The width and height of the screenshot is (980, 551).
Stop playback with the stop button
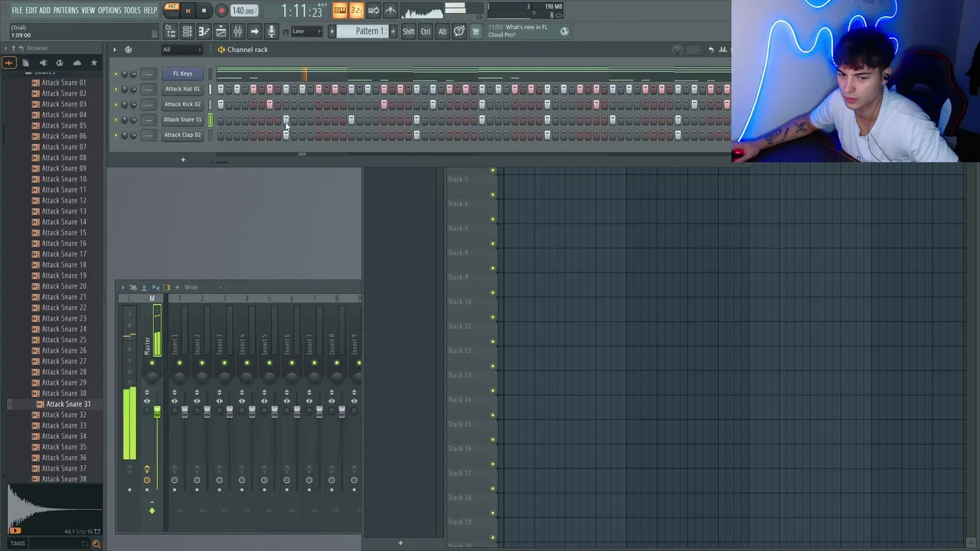point(204,11)
